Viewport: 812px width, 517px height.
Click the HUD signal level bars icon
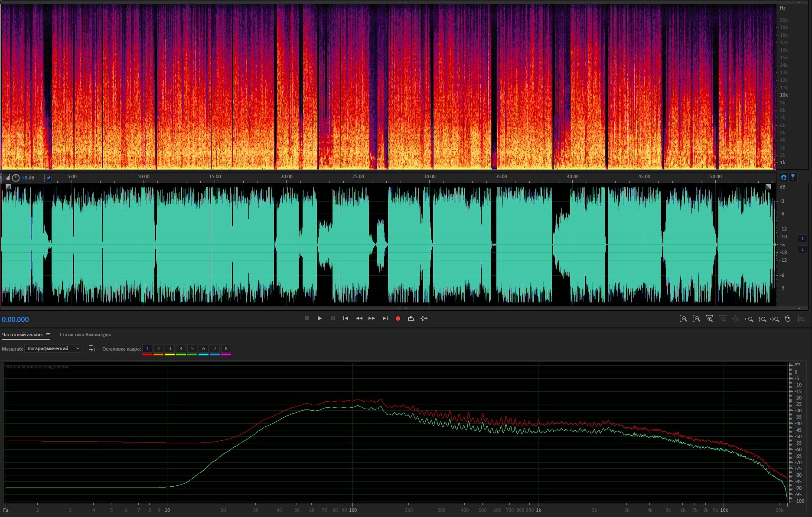click(6, 178)
